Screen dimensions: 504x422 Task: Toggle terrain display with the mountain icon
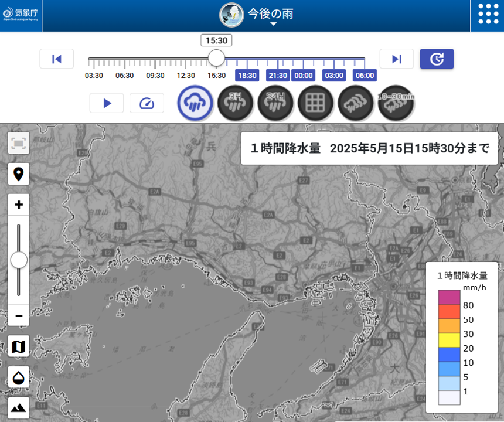click(19, 408)
